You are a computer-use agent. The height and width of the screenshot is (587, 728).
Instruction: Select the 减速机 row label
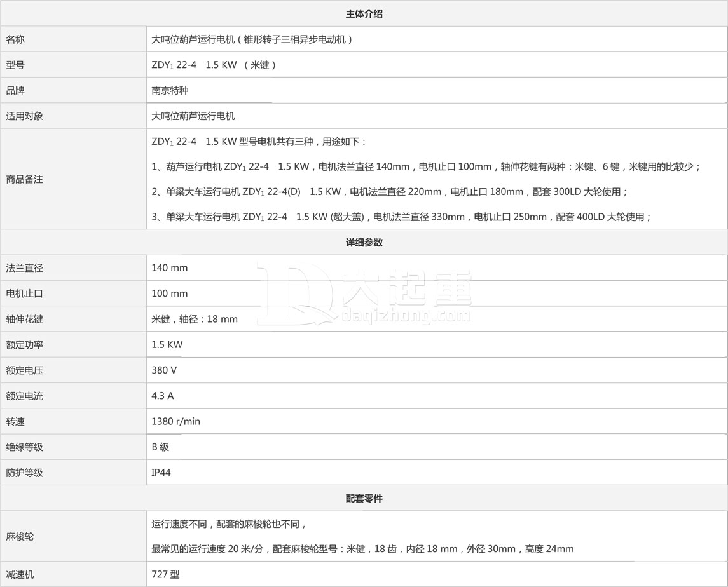20,574
